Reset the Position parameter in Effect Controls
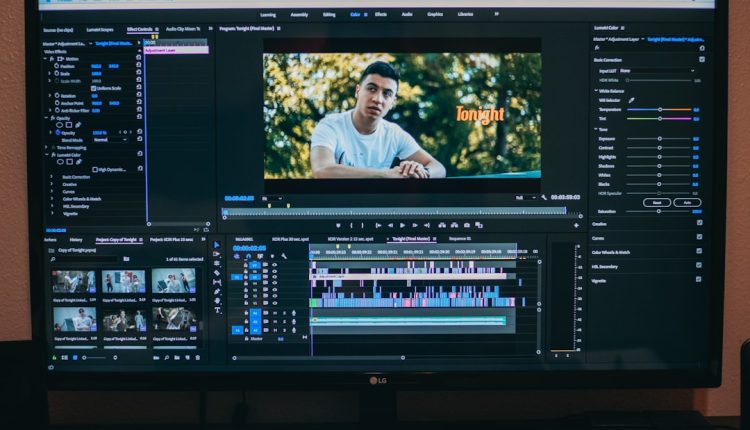 tap(139, 66)
